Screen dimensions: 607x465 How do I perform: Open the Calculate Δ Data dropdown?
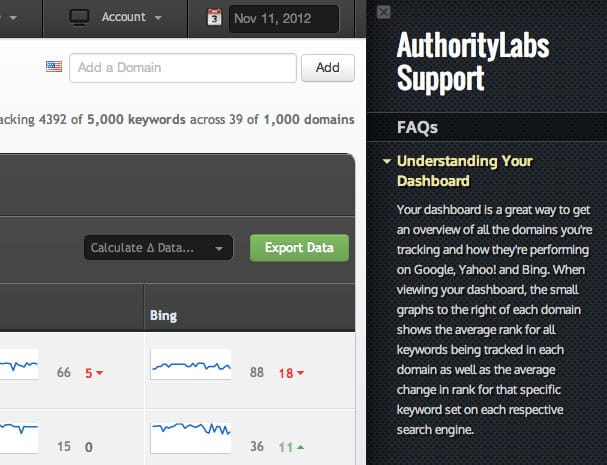(158, 247)
